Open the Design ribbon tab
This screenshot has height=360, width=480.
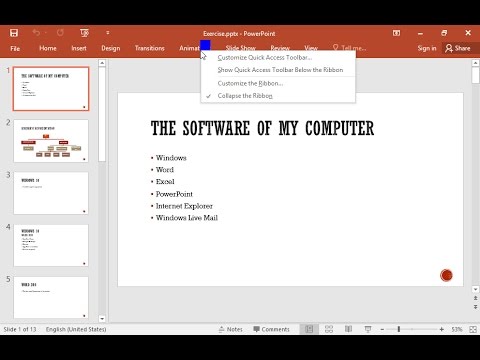pyautogui.click(x=111, y=48)
